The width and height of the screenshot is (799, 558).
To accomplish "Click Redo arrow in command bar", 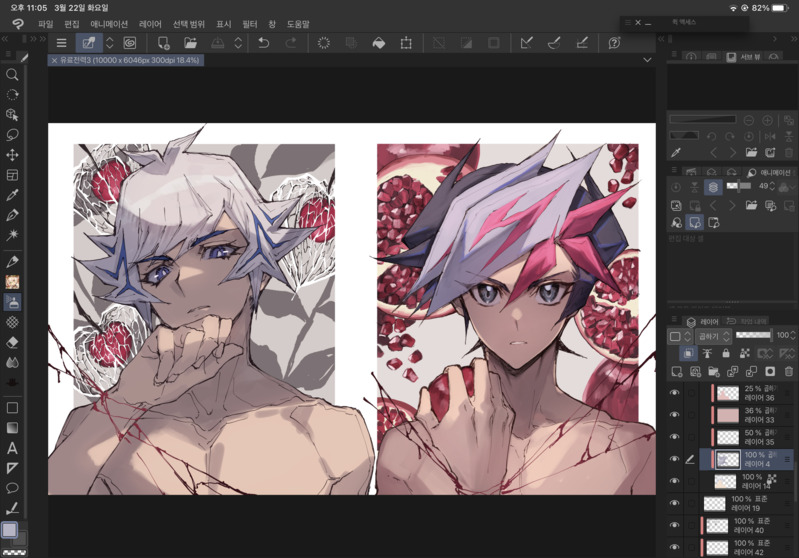I will point(290,43).
